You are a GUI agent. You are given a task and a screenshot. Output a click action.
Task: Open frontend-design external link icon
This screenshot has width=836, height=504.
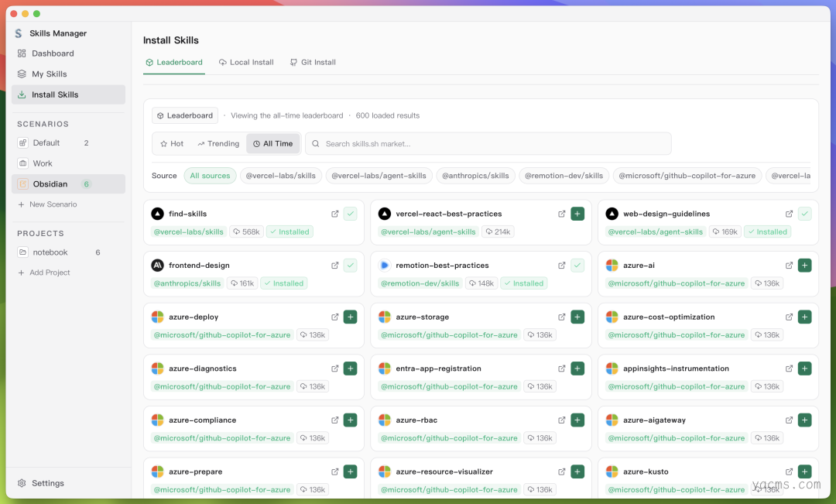pos(335,265)
